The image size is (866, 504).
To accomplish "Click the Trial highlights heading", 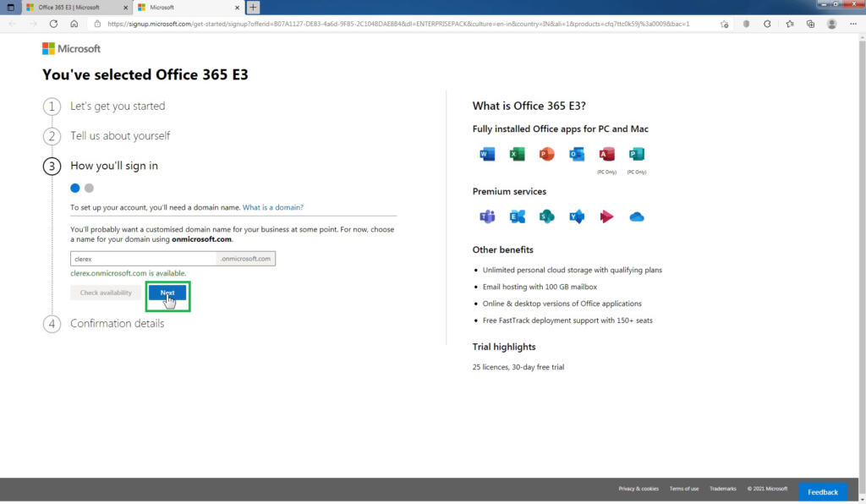I will [504, 347].
